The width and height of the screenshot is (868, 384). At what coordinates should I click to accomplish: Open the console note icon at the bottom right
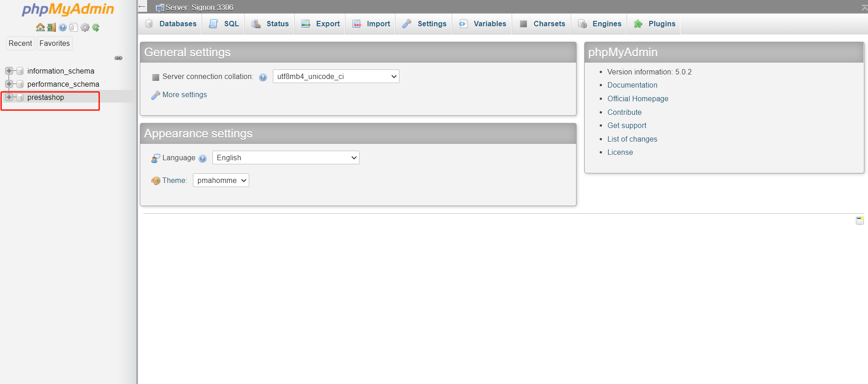(860, 221)
